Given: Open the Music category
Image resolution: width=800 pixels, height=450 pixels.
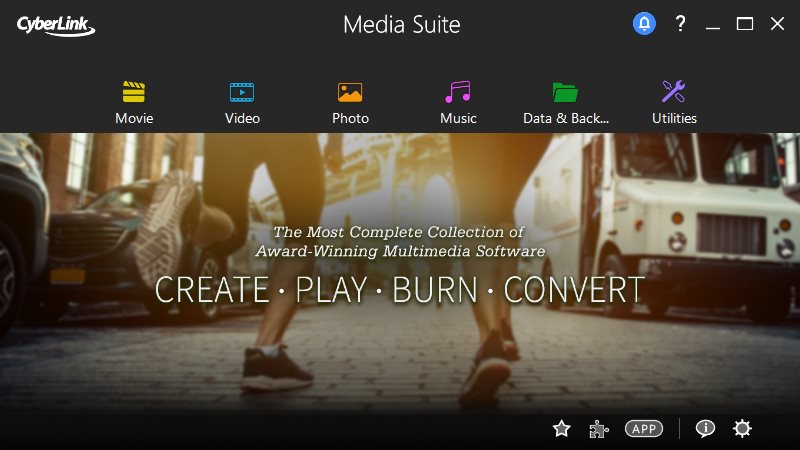Looking at the screenshot, I should [458, 103].
